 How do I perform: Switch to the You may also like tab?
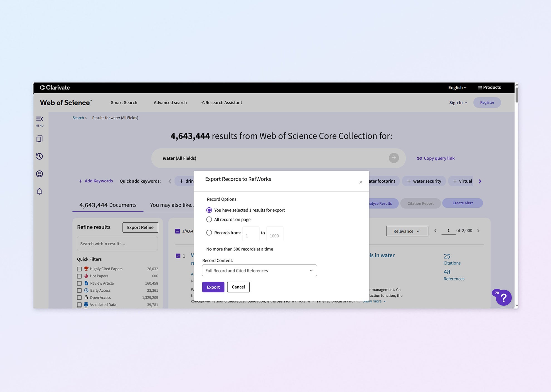pyautogui.click(x=172, y=205)
